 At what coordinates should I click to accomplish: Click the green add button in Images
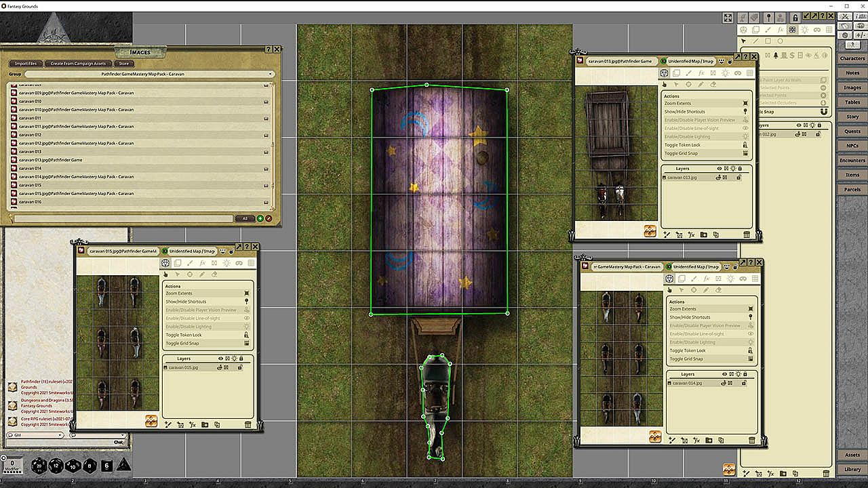coord(260,218)
